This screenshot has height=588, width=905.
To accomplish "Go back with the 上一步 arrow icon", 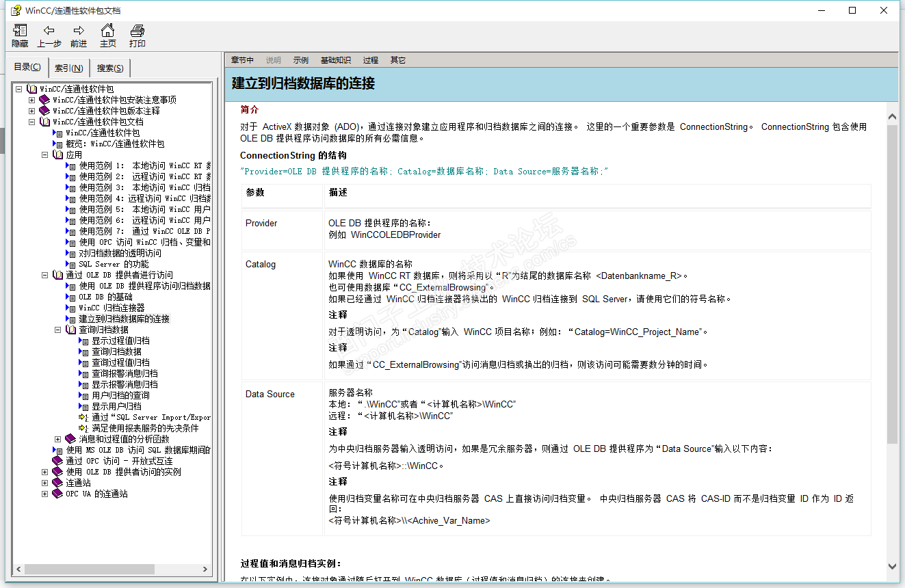I will click(x=49, y=31).
